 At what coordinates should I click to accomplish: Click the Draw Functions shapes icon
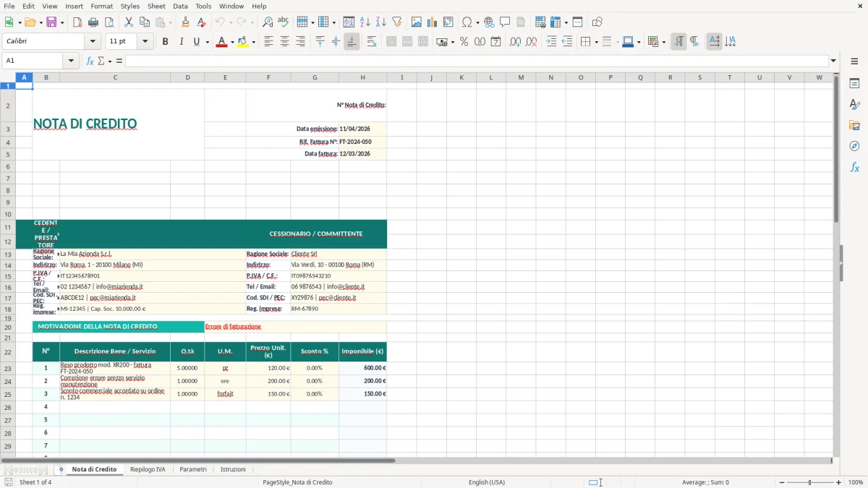click(x=597, y=22)
